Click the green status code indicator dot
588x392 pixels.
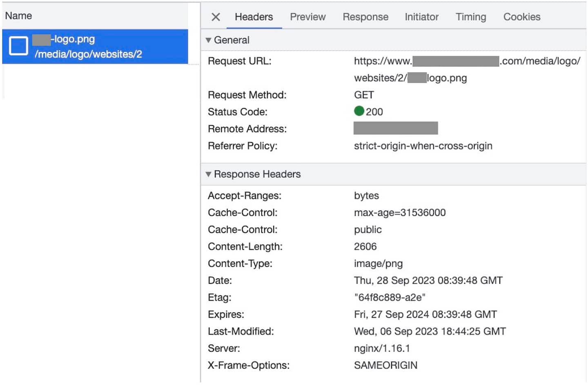point(359,111)
